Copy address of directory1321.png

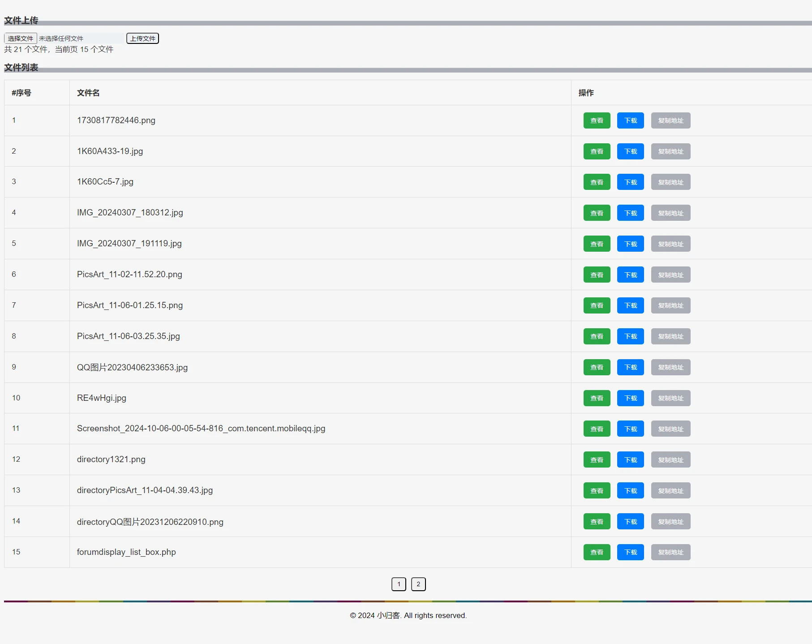point(670,460)
